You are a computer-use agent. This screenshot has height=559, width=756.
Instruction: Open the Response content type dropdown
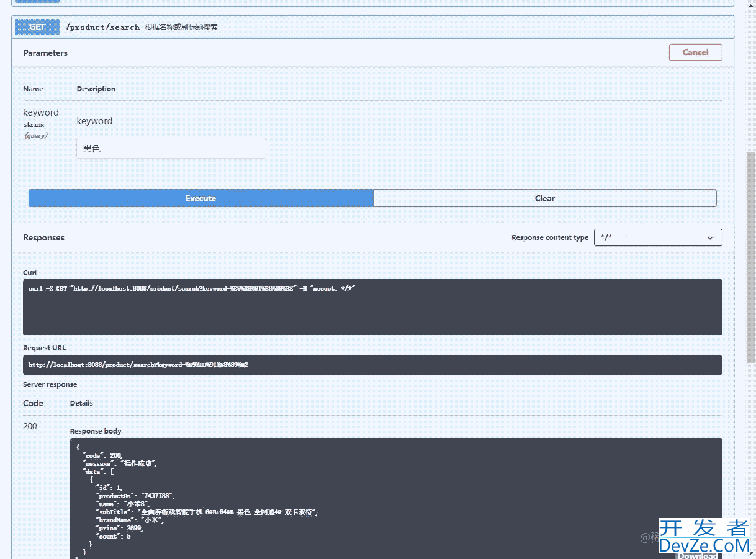[x=658, y=237]
